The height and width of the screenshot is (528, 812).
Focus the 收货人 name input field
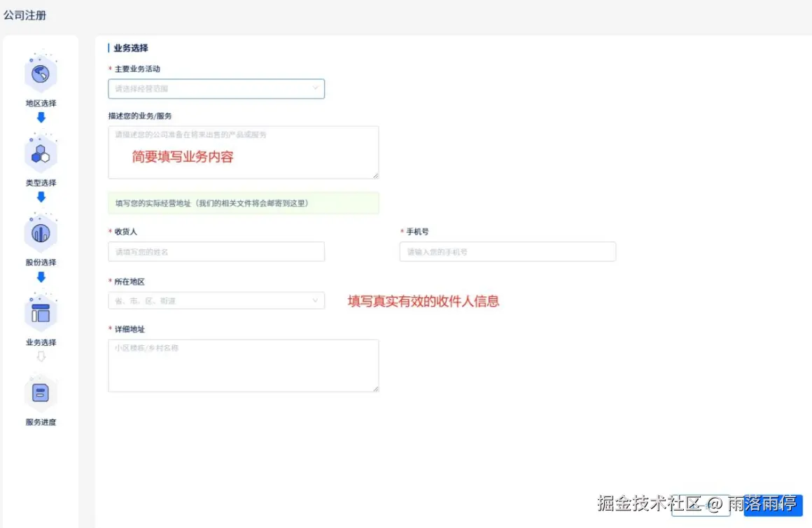tap(216, 251)
